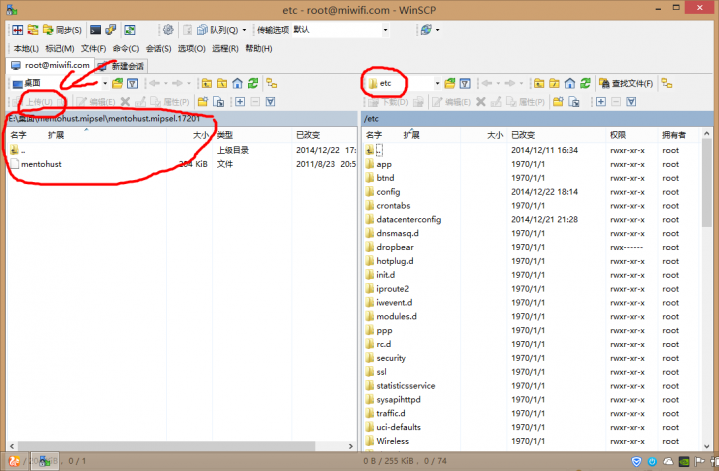Click the /etc remote path bar
The width and height of the screenshot is (719, 471).
click(x=537, y=119)
